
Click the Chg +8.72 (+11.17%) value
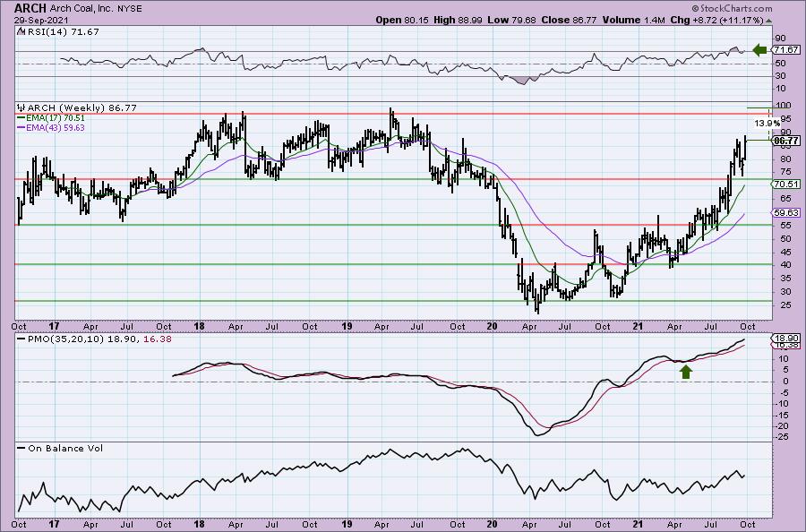tap(717, 20)
